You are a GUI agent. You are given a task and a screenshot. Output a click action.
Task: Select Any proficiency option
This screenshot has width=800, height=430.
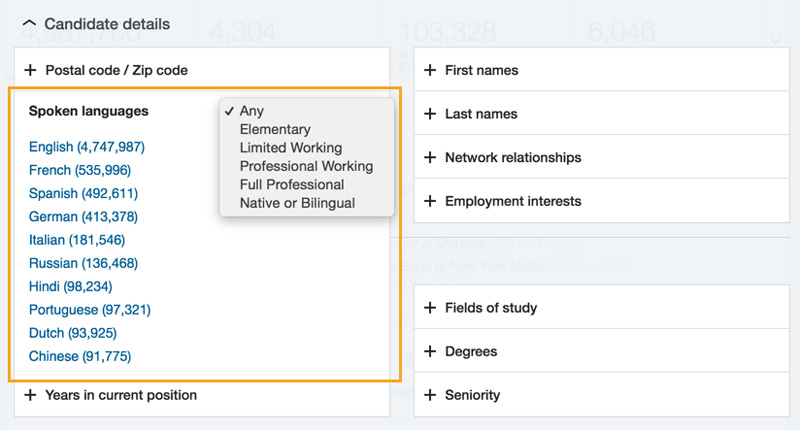click(252, 111)
